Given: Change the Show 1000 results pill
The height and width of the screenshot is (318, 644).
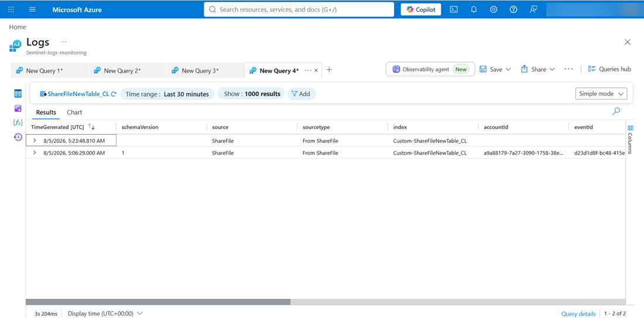Looking at the screenshot, I should pos(252,94).
